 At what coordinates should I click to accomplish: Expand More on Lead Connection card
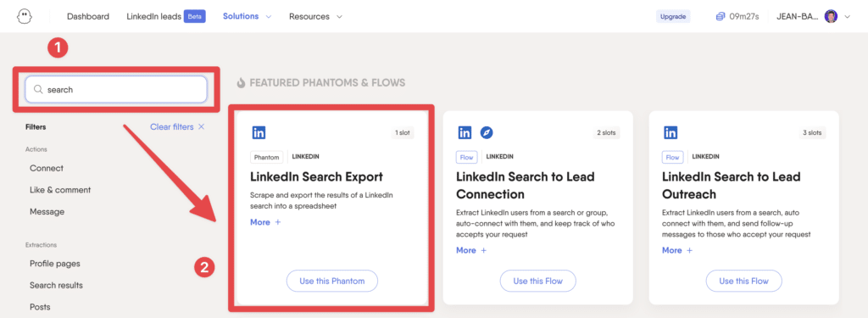471,250
